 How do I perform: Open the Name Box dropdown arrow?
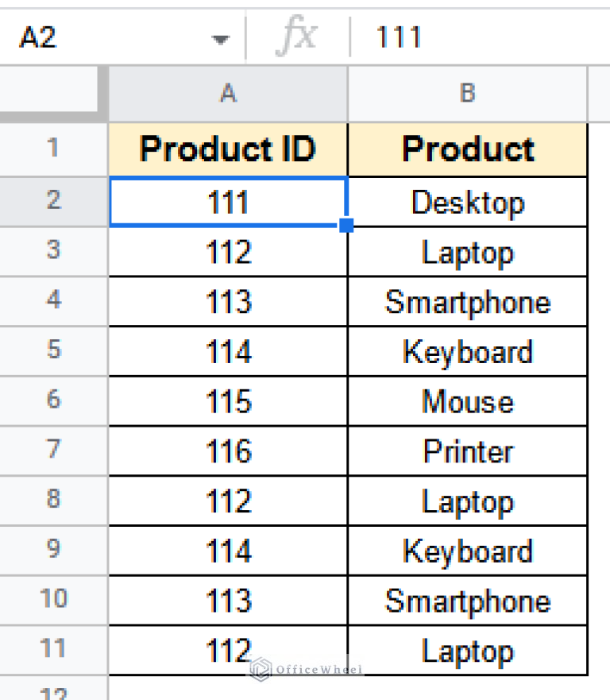point(220,36)
